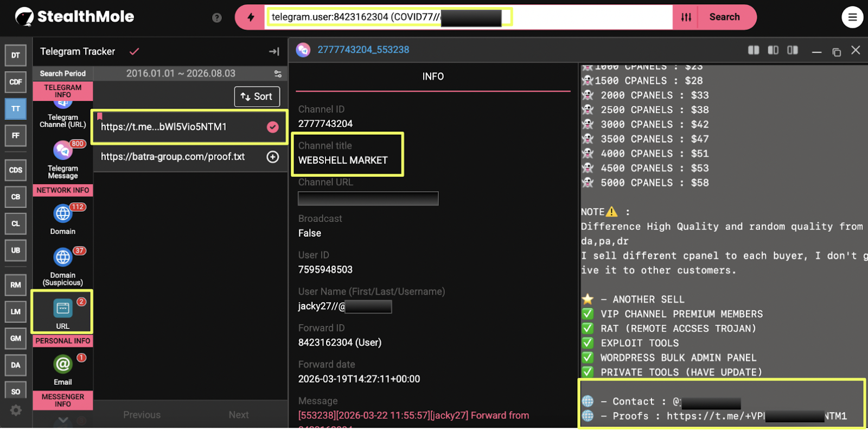Screen dimensions: 868x431
Task: Click the telegram.user search query field
Action: (x=469, y=17)
